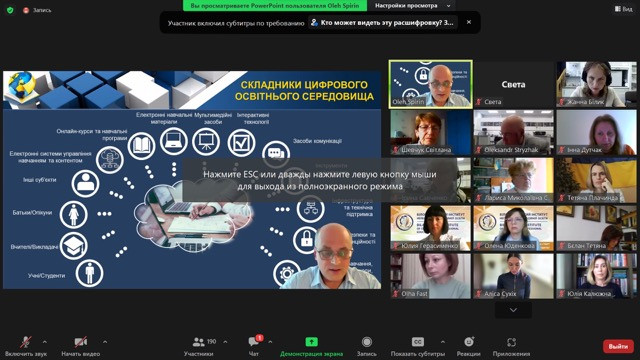The image size is (640, 360).
Task: Click the green encryption shield icon
Action: point(10,10)
